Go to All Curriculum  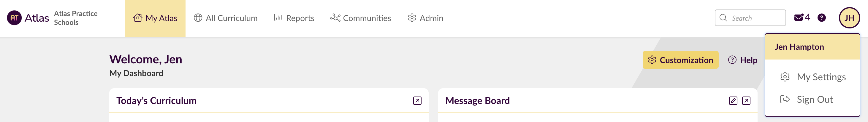click(x=225, y=18)
